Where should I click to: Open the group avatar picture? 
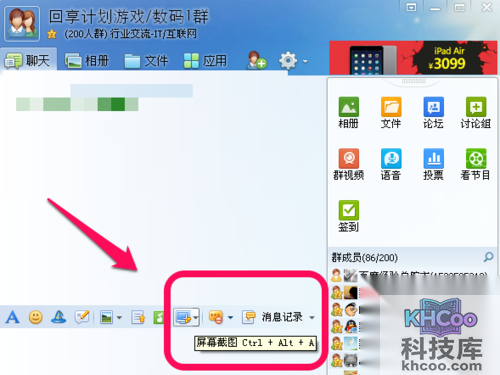[22, 24]
